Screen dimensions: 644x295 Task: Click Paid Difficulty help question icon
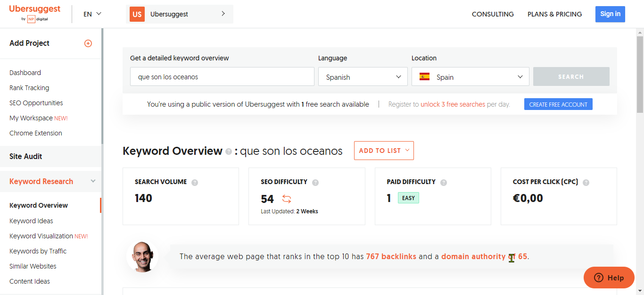(x=444, y=182)
